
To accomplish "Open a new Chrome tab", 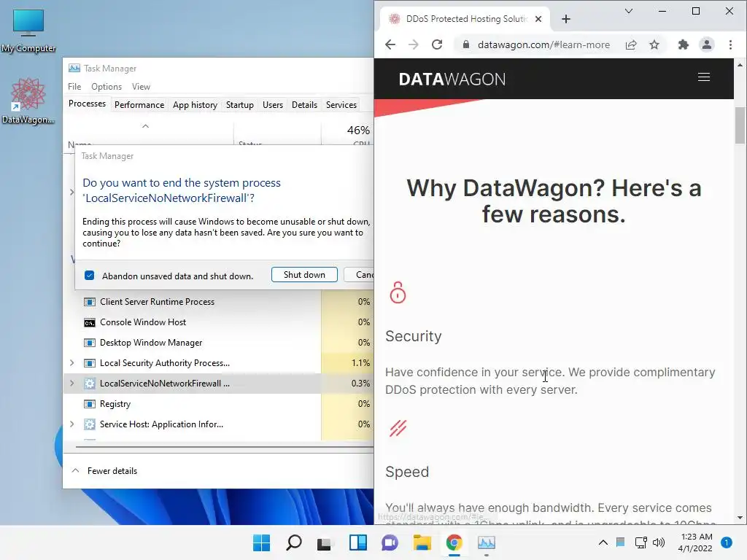I will click(x=565, y=19).
